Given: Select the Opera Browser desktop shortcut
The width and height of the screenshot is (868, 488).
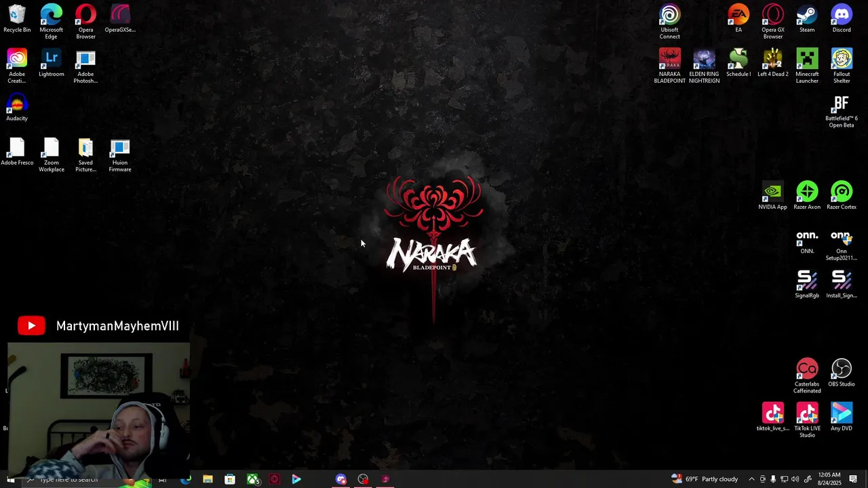Looking at the screenshot, I should (85, 22).
